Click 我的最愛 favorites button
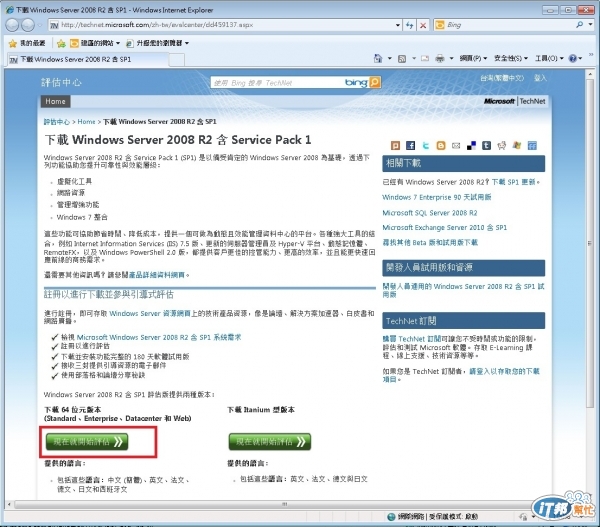Viewport: 600px width, 527px height. tap(27, 43)
